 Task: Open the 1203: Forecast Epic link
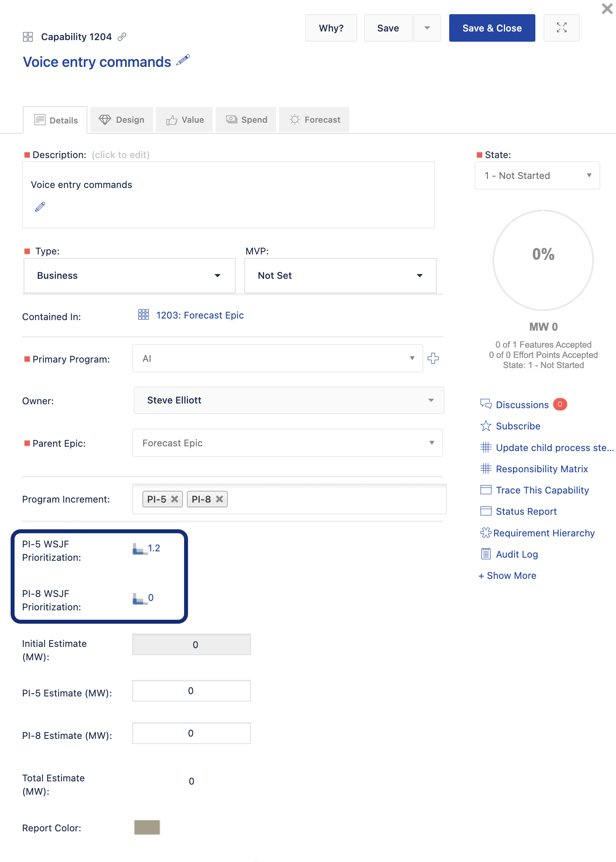click(200, 315)
